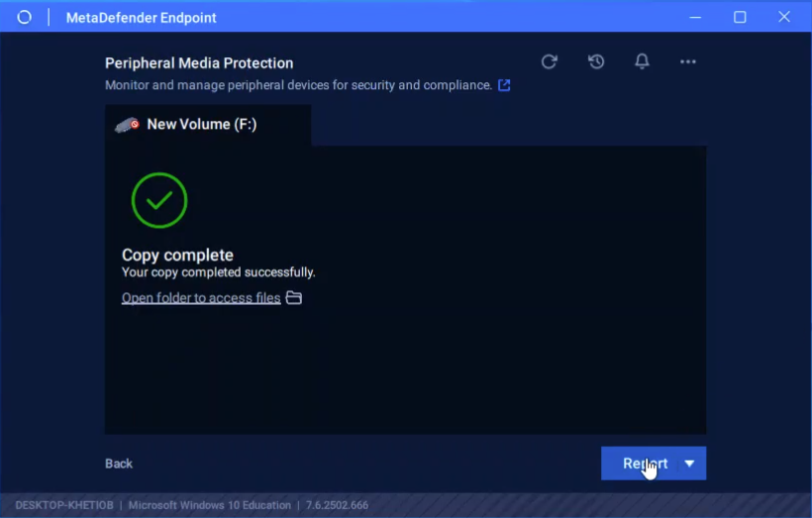Click the Copy complete heading
Image resolution: width=812 pixels, height=518 pixels.
tap(177, 255)
